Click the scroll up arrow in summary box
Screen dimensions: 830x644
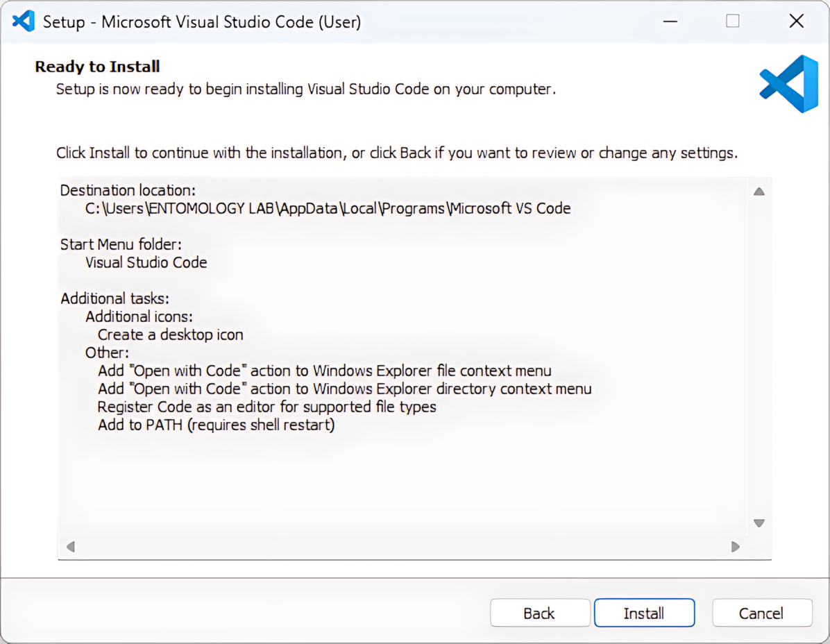(x=759, y=192)
